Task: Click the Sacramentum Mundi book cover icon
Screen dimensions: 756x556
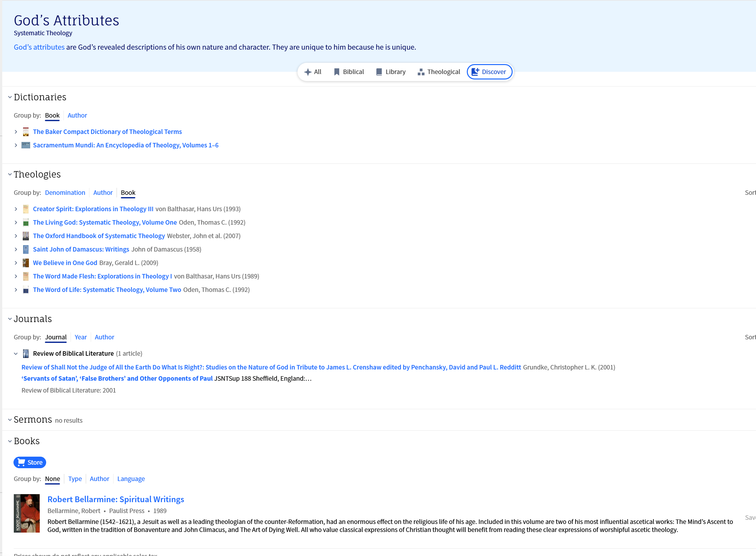Action: click(26, 145)
